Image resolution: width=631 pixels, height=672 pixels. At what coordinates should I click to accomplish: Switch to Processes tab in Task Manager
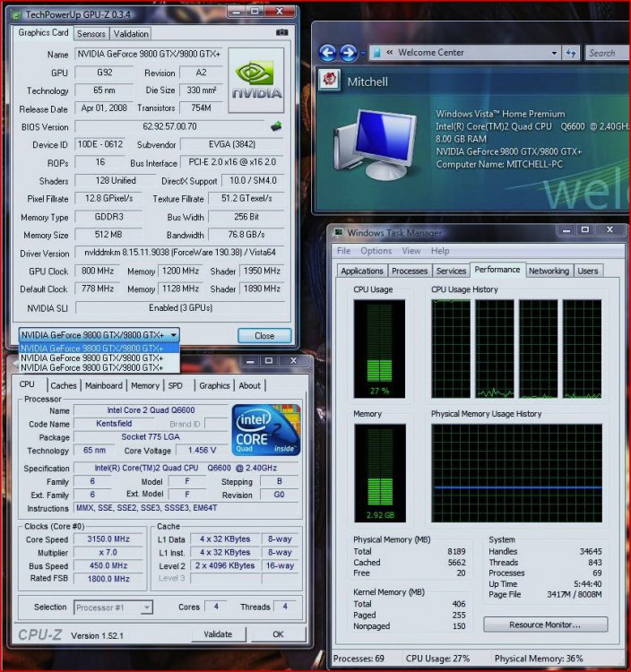pyautogui.click(x=410, y=271)
